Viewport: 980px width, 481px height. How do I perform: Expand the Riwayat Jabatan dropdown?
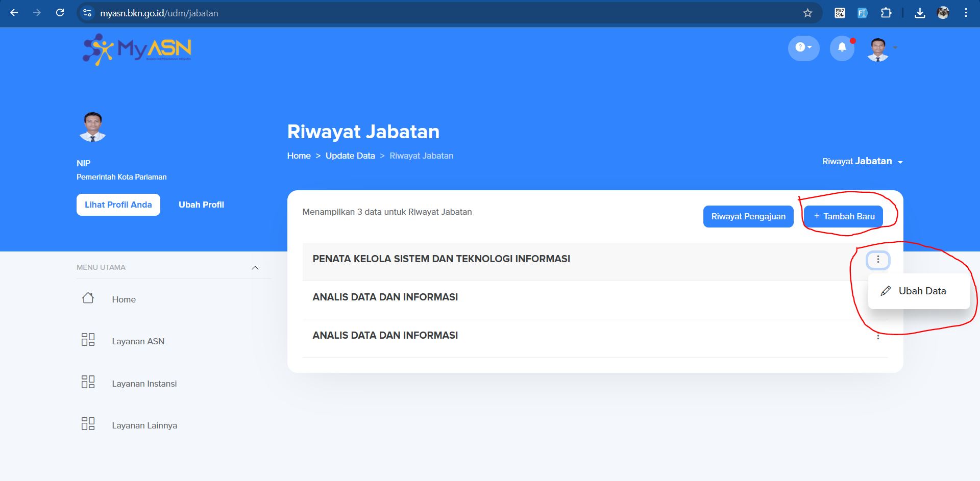tap(862, 162)
